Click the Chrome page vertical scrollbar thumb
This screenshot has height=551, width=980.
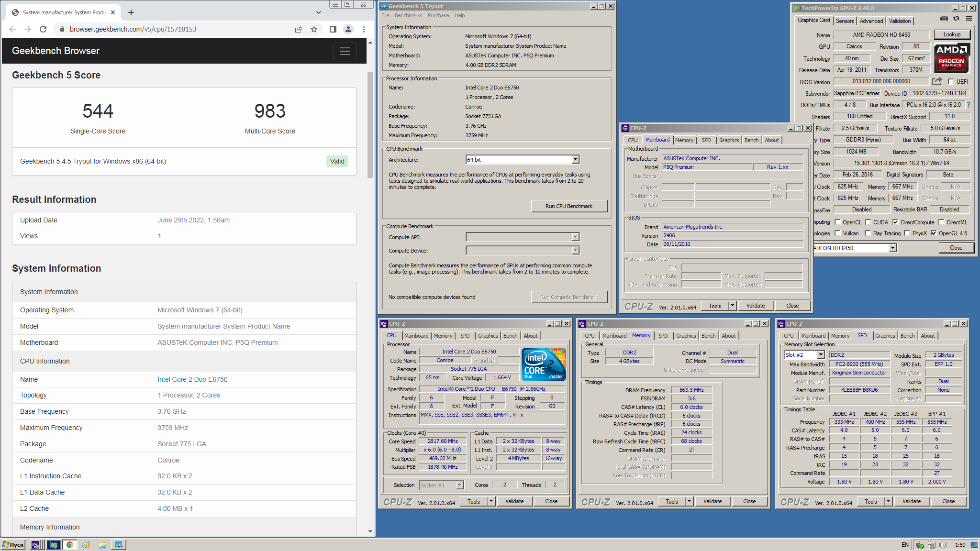(x=370, y=124)
